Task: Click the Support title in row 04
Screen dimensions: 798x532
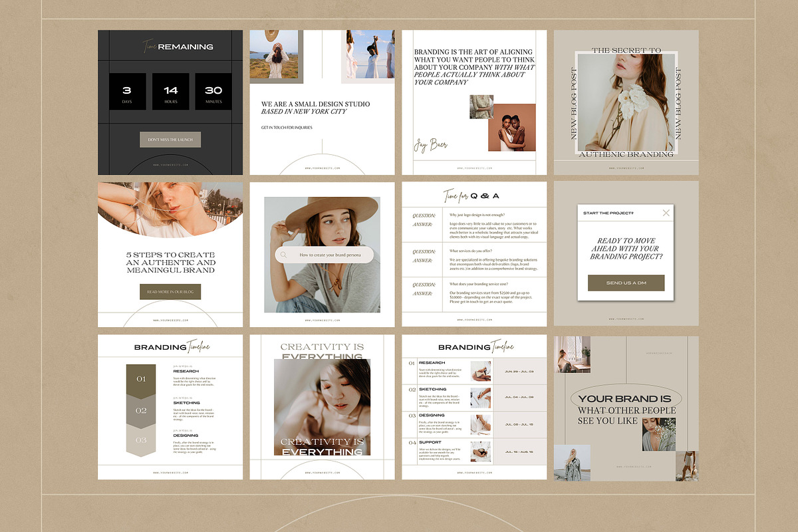Action: click(x=430, y=442)
